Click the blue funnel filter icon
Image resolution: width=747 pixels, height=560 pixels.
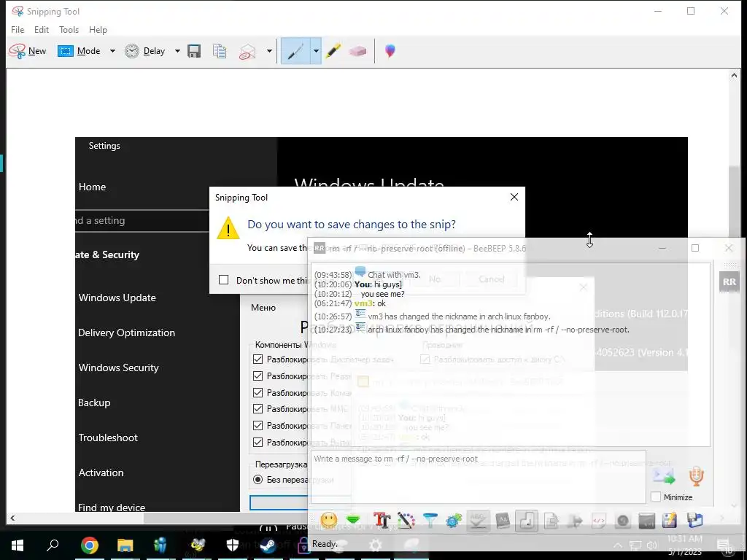pyautogui.click(x=430, y=521)
